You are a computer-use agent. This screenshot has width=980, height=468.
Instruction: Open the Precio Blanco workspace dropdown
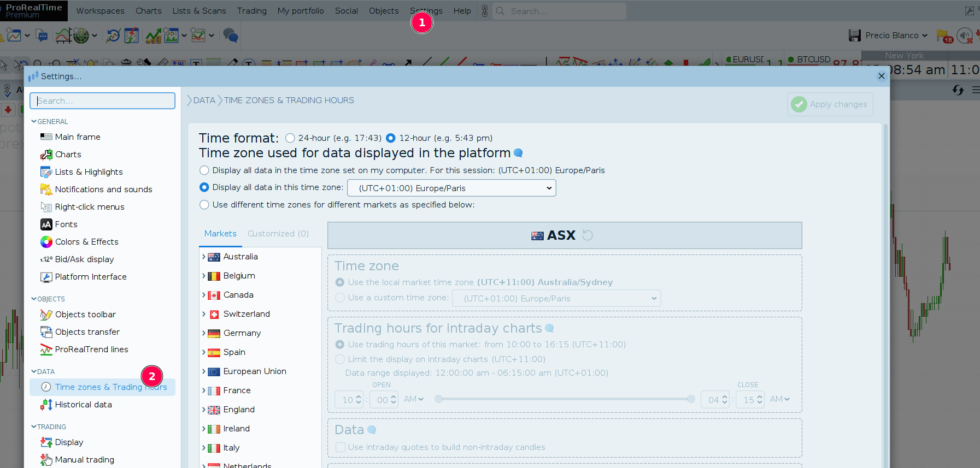click(x=896, y=35)
